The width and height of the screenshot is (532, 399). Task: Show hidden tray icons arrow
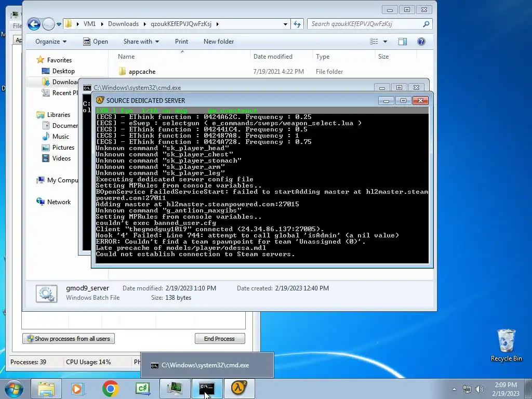pyautogui.click(x=454, y=389)
